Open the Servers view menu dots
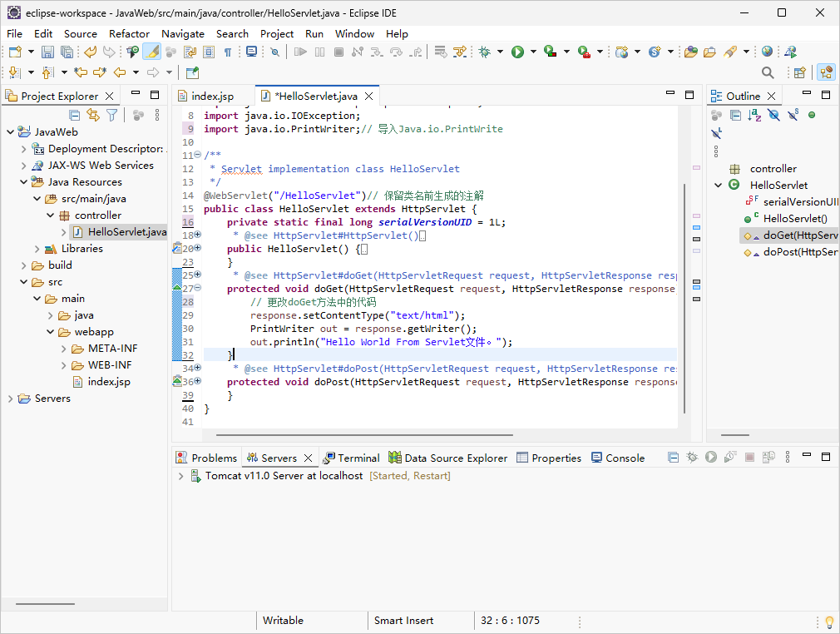Viewport: 840px width, 634px height. (788, 457)
